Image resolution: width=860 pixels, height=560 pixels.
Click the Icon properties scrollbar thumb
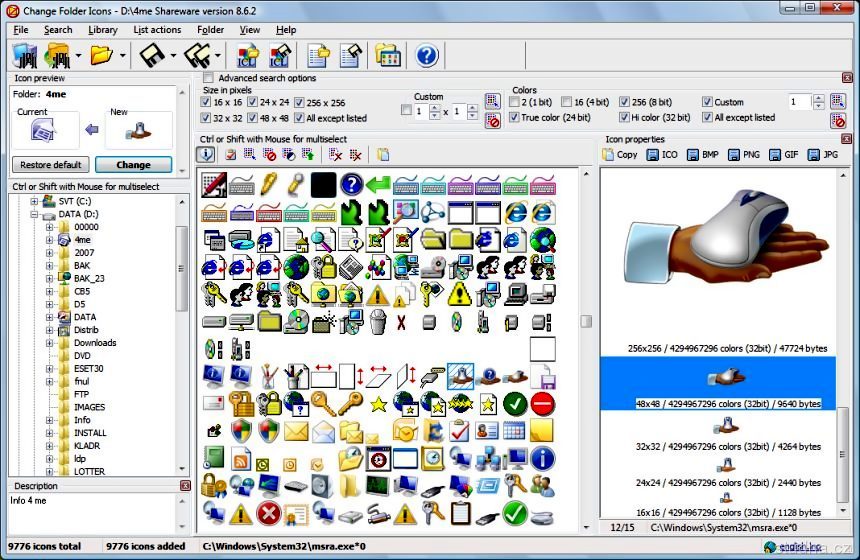point(843,454)
